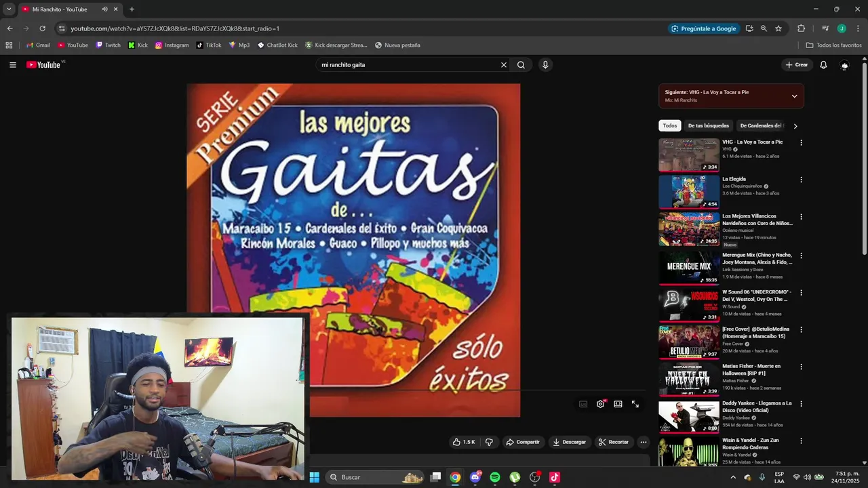The image size is (868, 488).
Task: Expand the Mix Mi Ranchito playlist panel
Action: pos(794,96)
